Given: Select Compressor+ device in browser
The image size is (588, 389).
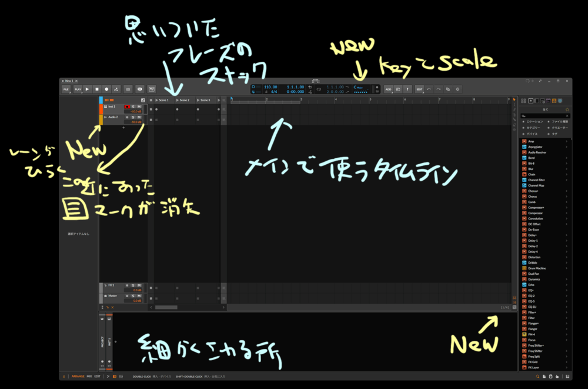Looking at the screenshot, I should (x=545, y=208).
